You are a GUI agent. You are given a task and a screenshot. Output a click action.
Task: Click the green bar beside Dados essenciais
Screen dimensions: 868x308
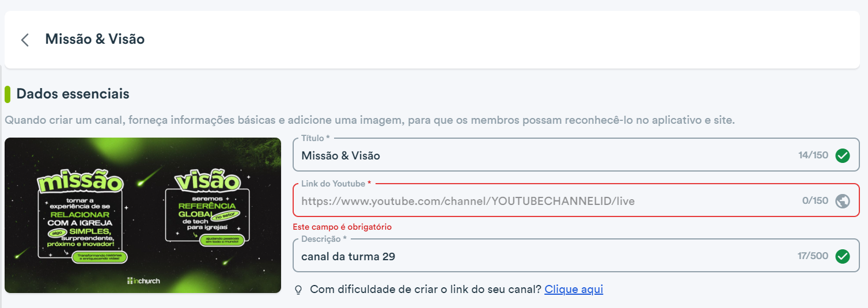(7, 94)
